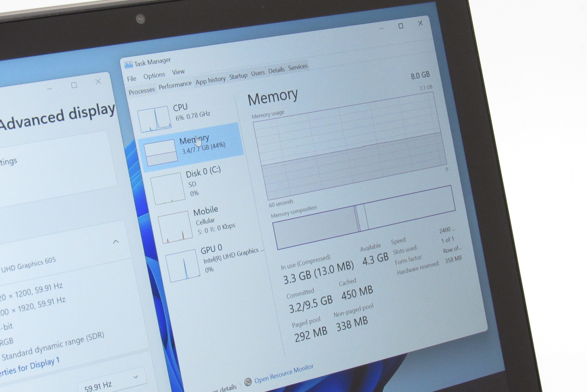Collapse the display information section chevron
Image resolution: width=587 pixels, height=392 pixels.
116,242
